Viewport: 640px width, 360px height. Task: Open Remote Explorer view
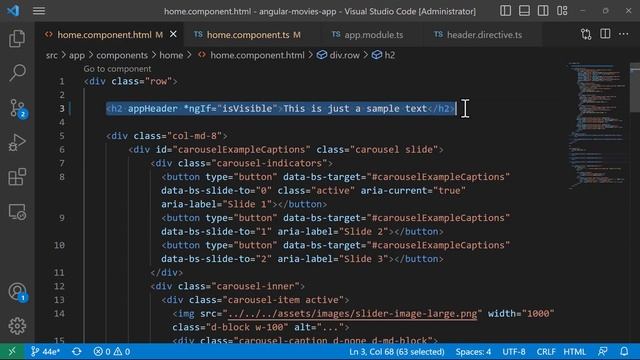(17, 212)
